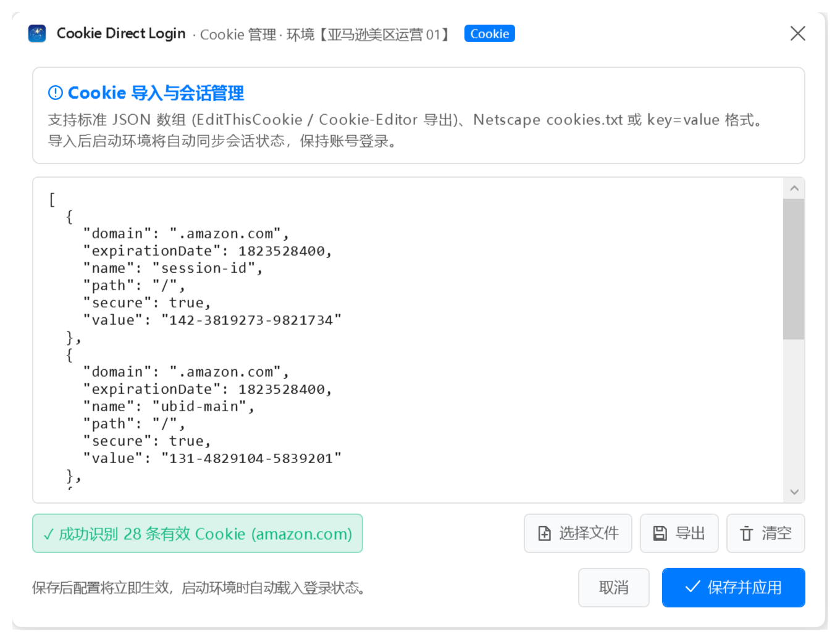
Task: Click the text 环境【亚马逊美区运营 01】 in title
Action: pos(370,35)
